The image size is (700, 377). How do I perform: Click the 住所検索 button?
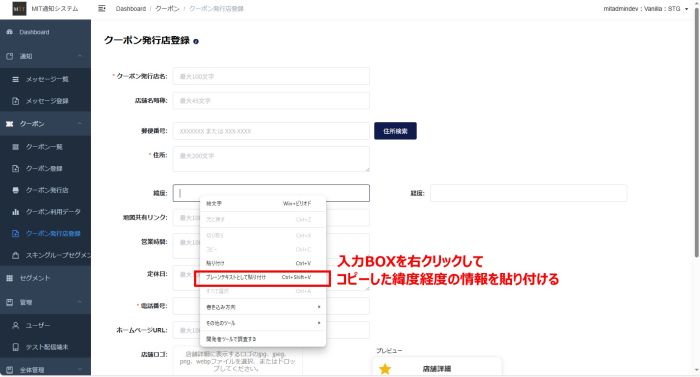pos(395,131)
